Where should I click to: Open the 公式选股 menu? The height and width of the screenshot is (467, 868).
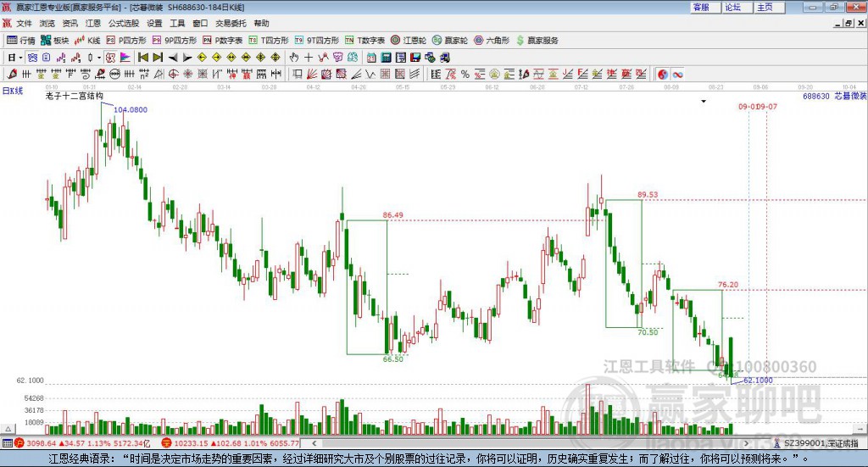(124, 23)
